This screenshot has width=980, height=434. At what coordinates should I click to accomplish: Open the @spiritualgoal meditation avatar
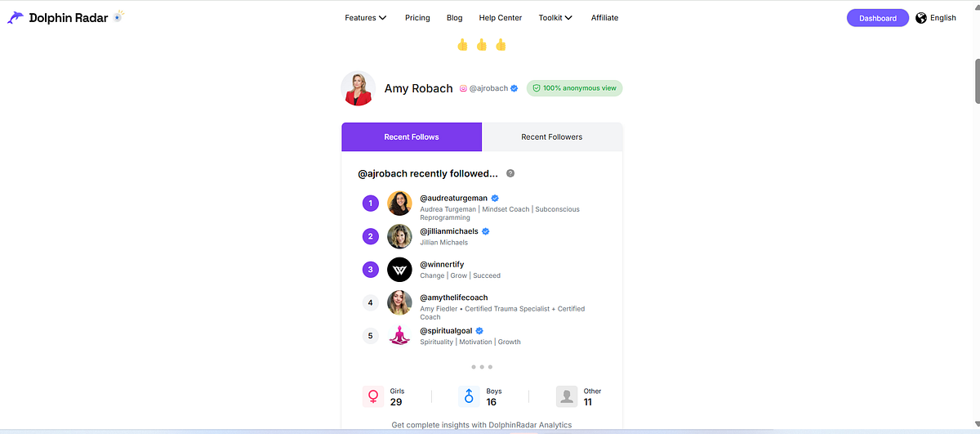[399, 335]
